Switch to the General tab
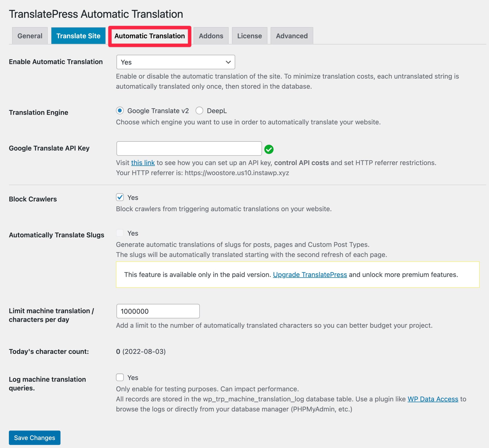This screenshot has height=448, width=489. (x=30, y=36)
